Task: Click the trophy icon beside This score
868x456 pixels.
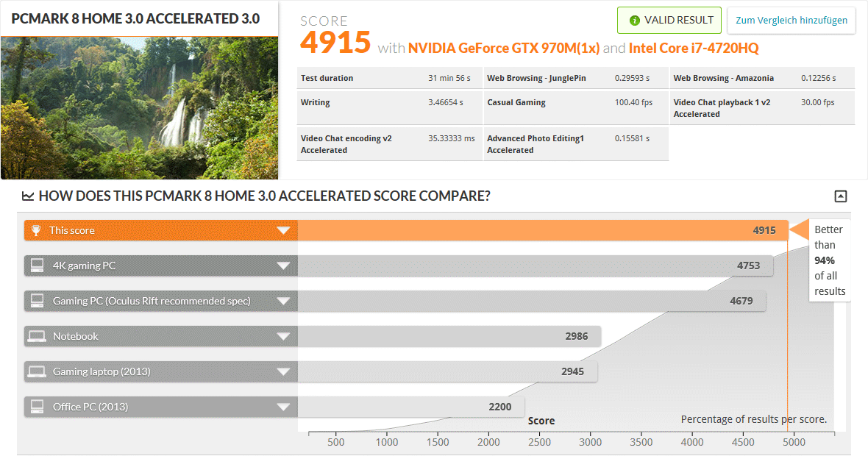Action: tap(36, 230)
